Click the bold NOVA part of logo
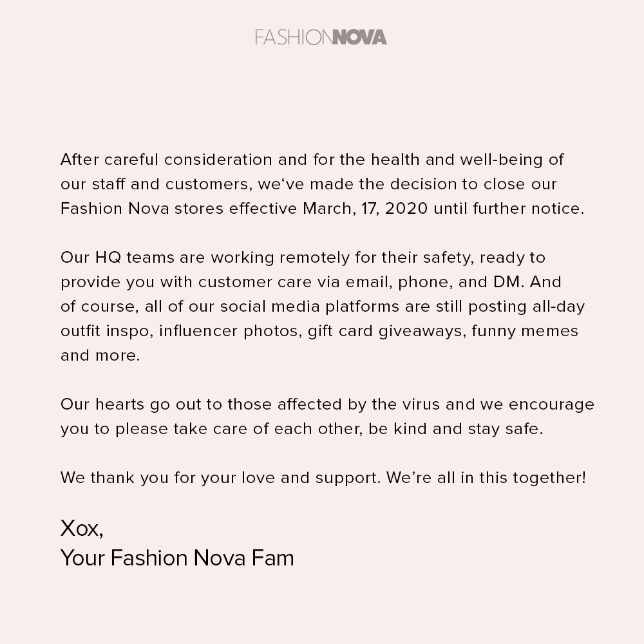This screenshot has width=644, height=644. coord(359,37)
